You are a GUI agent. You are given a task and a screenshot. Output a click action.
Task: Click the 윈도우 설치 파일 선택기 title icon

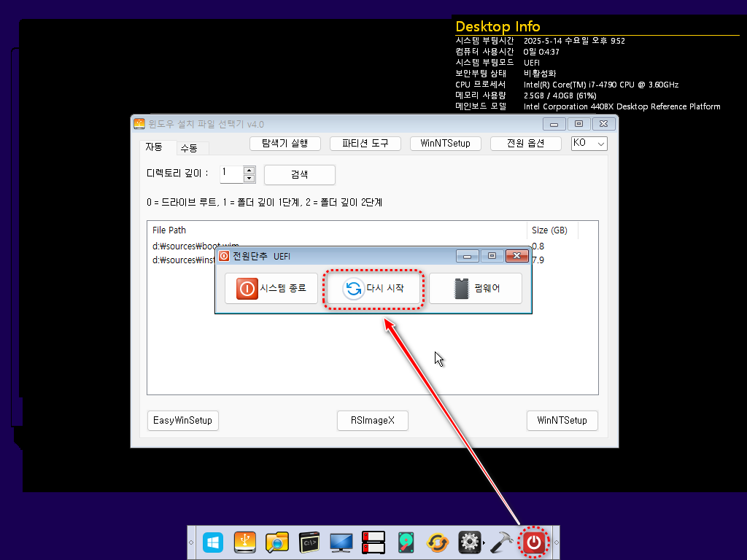click(139, 124)
